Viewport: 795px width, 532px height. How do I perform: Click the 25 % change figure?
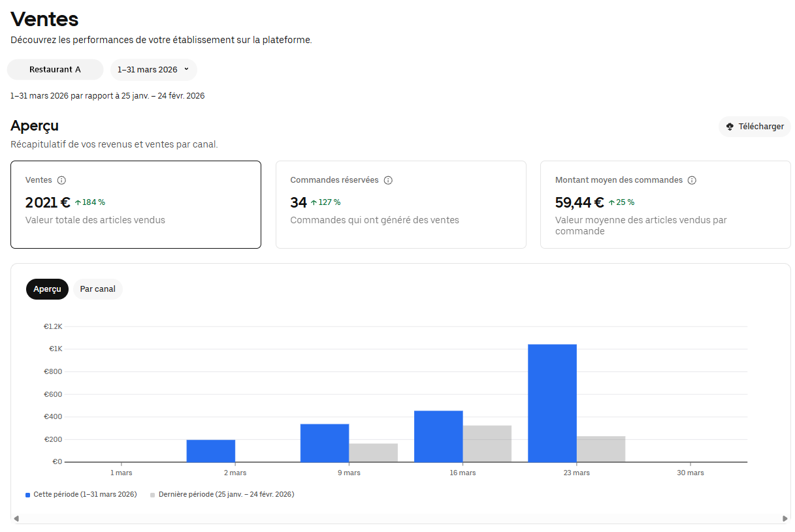point(625,202)
